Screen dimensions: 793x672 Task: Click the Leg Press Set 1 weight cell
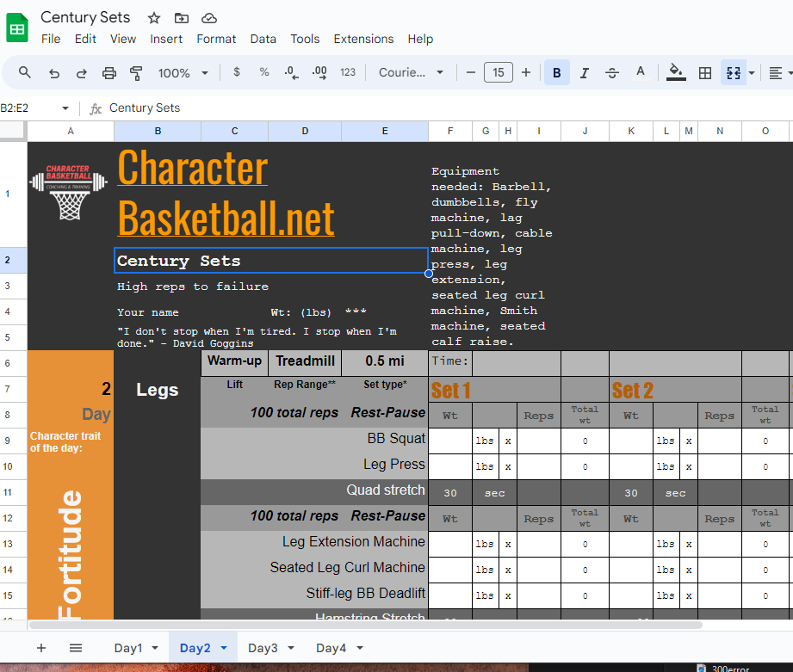tap(450, 466)
